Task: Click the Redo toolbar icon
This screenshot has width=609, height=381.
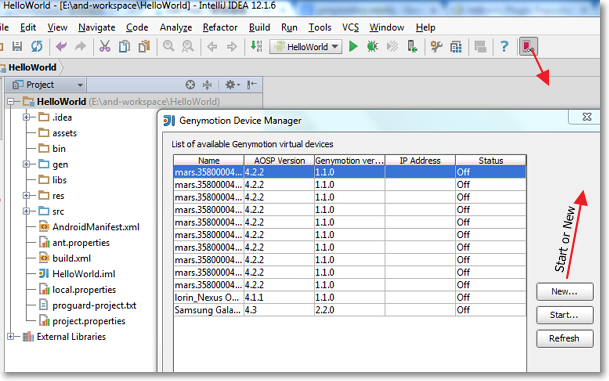Action: point(80,47)
